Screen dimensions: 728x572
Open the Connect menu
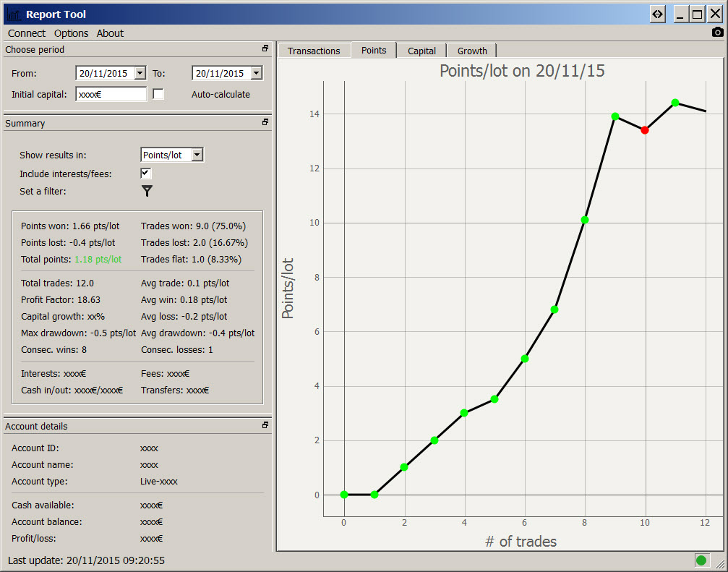(27, 33)
